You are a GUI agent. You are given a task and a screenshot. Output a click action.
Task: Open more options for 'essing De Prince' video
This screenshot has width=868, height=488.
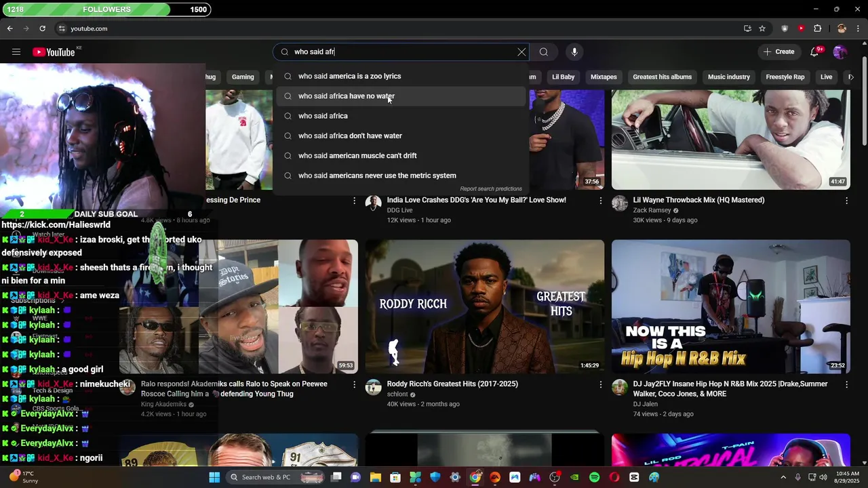click(354, 201)
